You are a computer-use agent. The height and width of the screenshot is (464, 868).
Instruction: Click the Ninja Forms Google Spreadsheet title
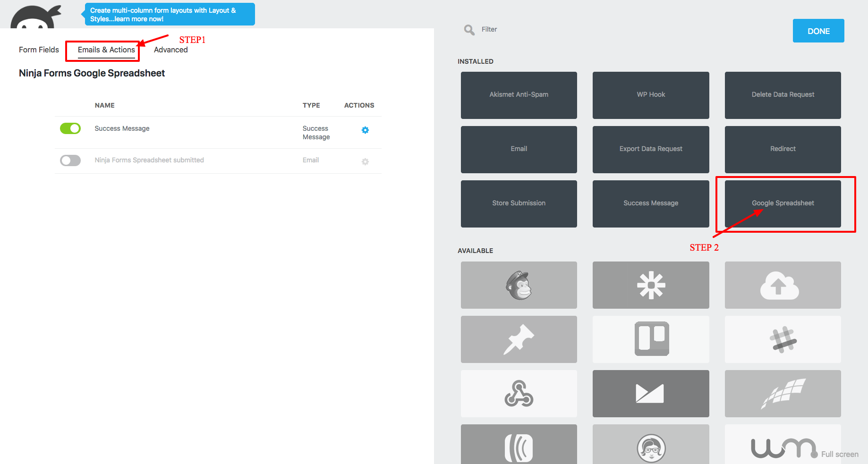pyautogui.click(x=92, y=73)
